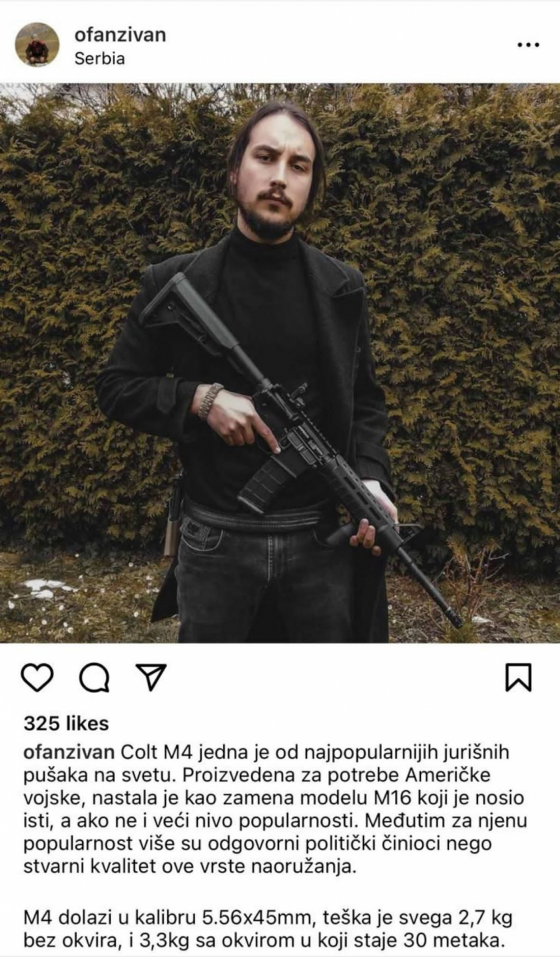Image resolution: width=560 pixels, height=957 pixels.
Task: Expand post options with the ellipsis
Action: click(x=528, y=45)
